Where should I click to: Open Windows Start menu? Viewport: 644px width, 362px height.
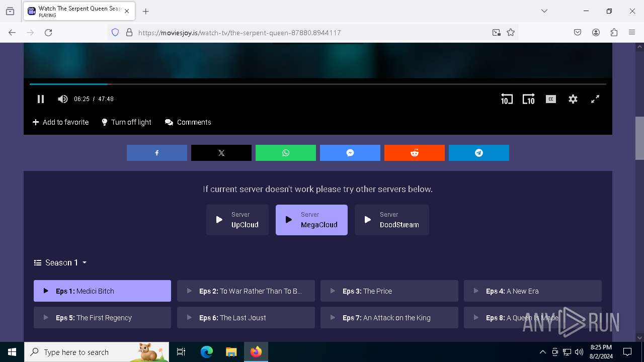click(12, 352)
